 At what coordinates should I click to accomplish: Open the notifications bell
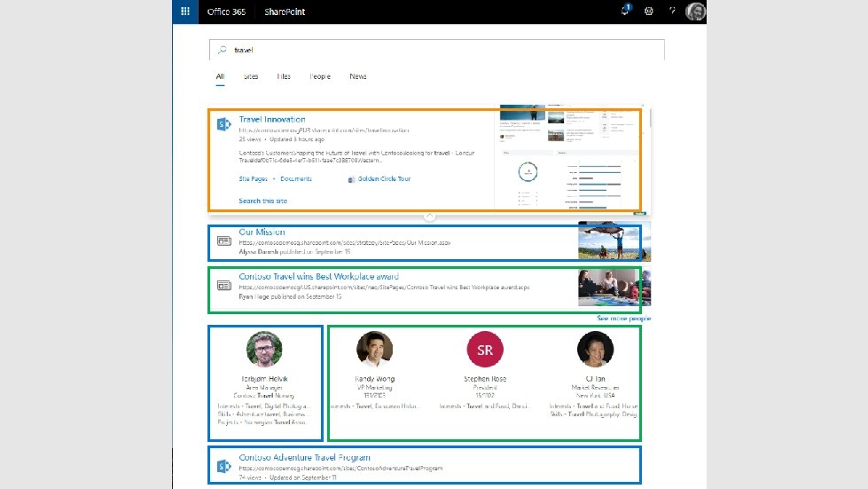tap(626, 11)
